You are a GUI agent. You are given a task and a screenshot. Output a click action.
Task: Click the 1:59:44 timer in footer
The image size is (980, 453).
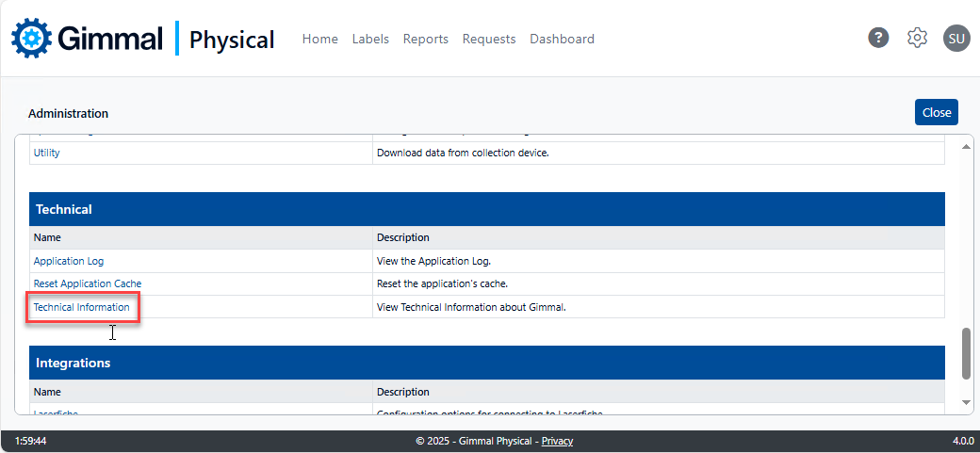tap(30, 441)
